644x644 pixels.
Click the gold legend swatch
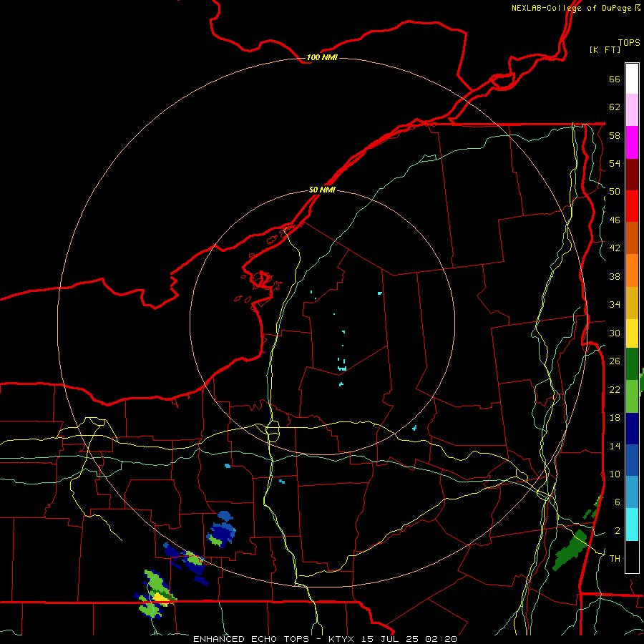[632, 303]
